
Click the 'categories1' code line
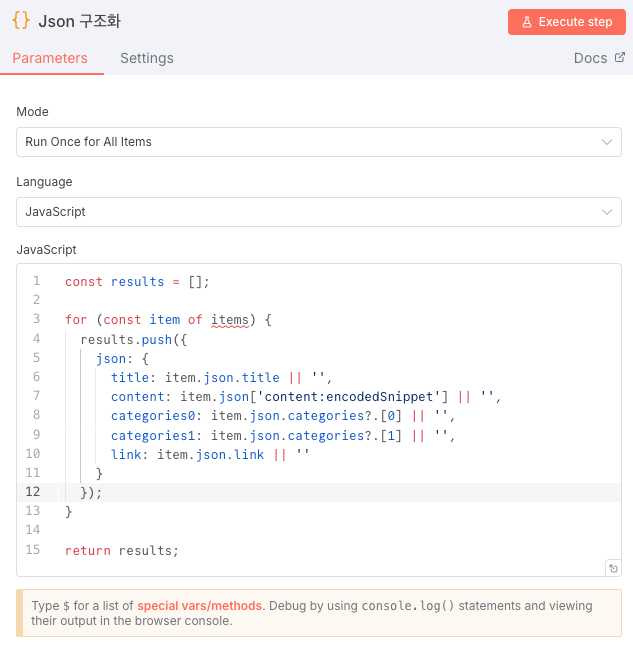coord(283,436)
